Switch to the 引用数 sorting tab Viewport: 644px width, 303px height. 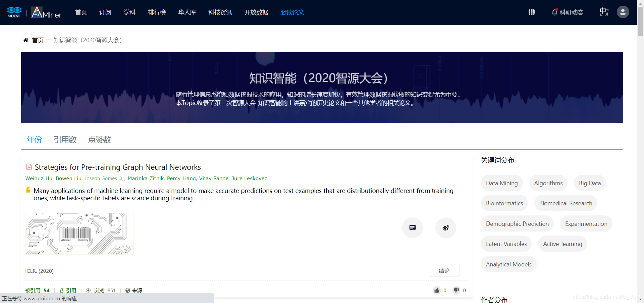[65, 140]
